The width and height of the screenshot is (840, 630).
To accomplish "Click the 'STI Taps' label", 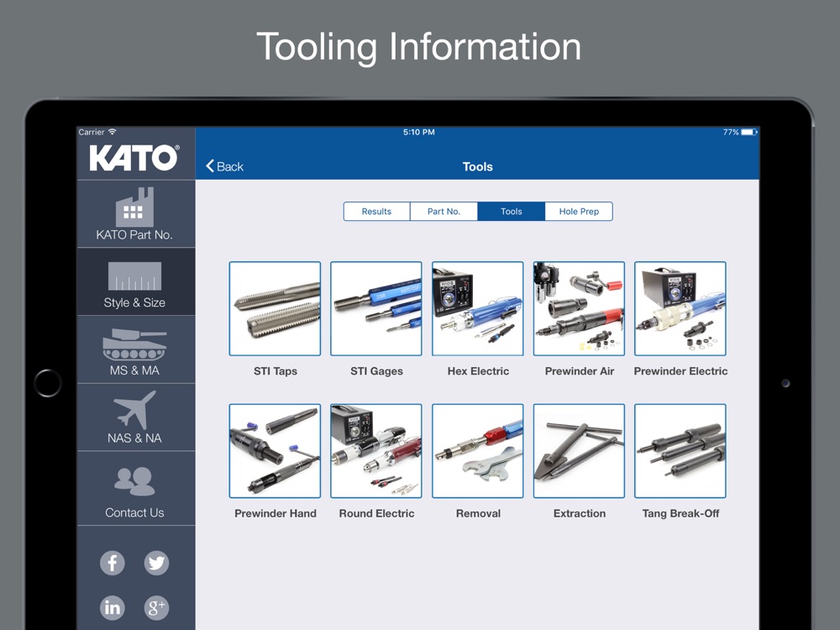I will tap(276, 371).
